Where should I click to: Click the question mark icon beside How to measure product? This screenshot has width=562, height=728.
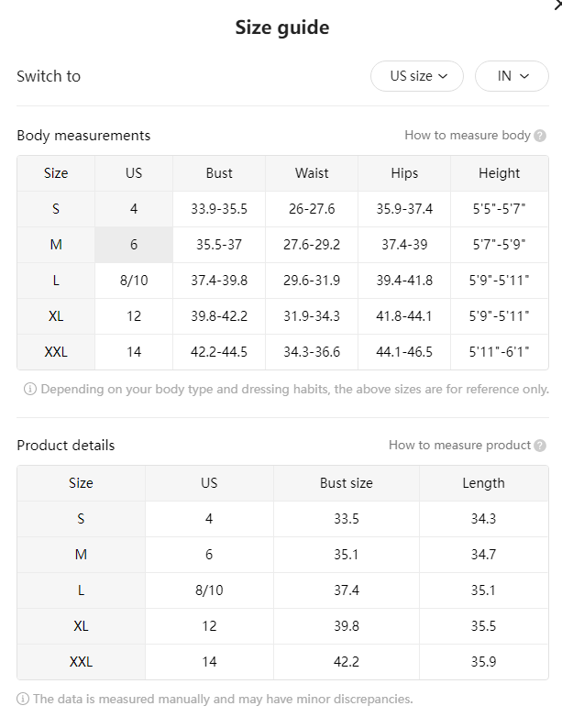pos(540,446)
